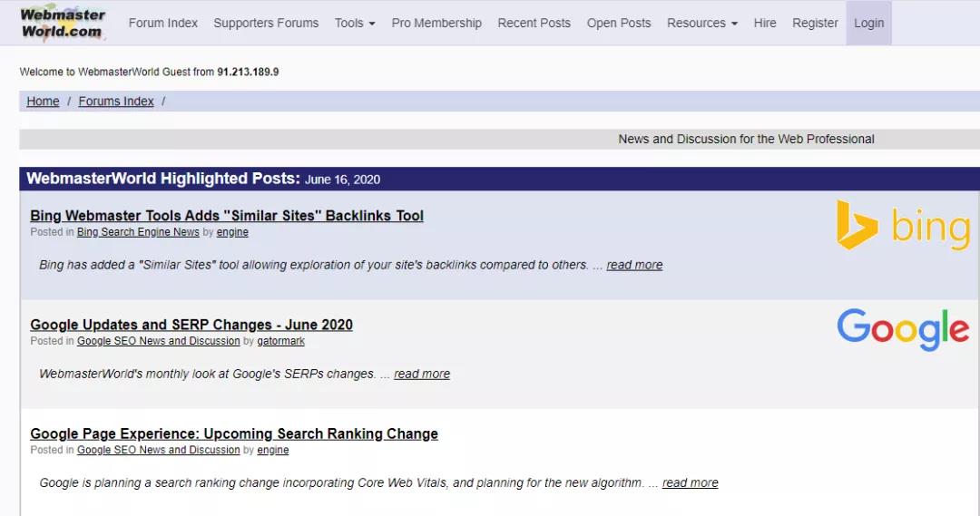Open Google SEO News forum under Page Experience post
This screenshot has height=516, width=980.
[158, 450]
